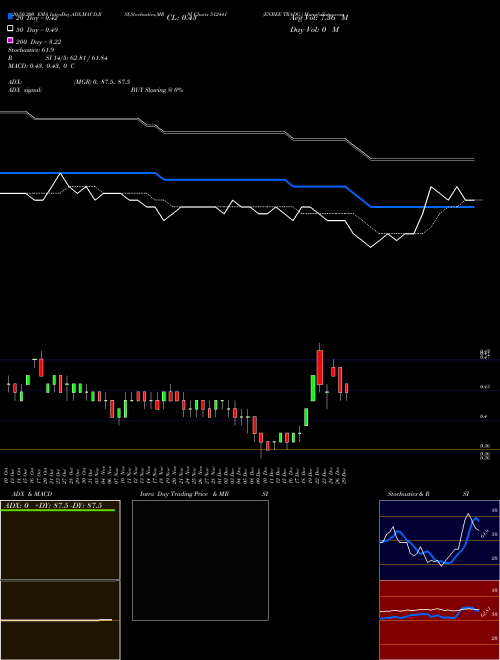The width and height of the screenshot is (500, 660).
Task: Click the 'ADX & MACD' panel title
Action: [32, 494]
